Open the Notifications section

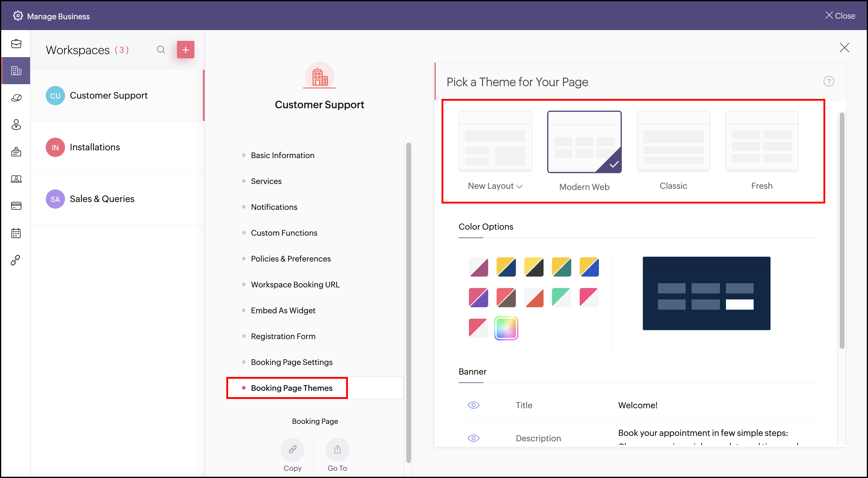pos(274,207)
